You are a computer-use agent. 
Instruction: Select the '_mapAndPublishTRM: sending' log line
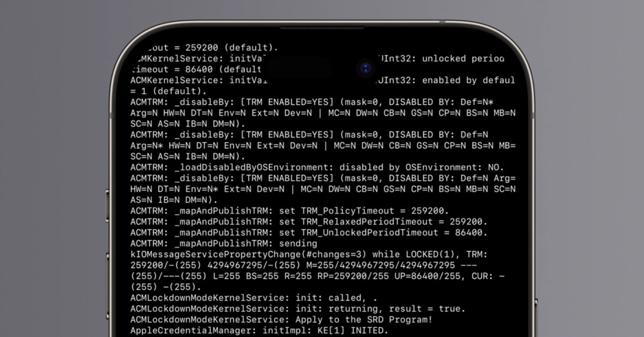pyautogui.click(x=224, y=244)
